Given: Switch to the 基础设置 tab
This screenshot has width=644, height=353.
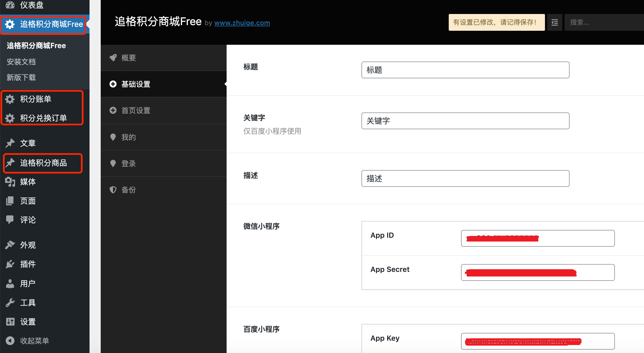Looking at the screenshot, I should coord(164,84).
